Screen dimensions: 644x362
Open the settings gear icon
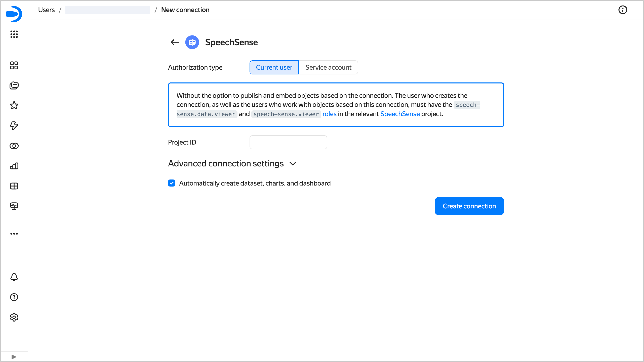(x=14, y=317)
